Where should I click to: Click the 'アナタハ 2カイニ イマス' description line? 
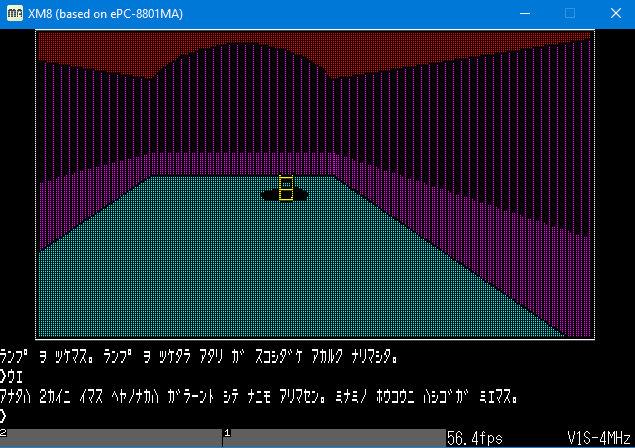258,397
